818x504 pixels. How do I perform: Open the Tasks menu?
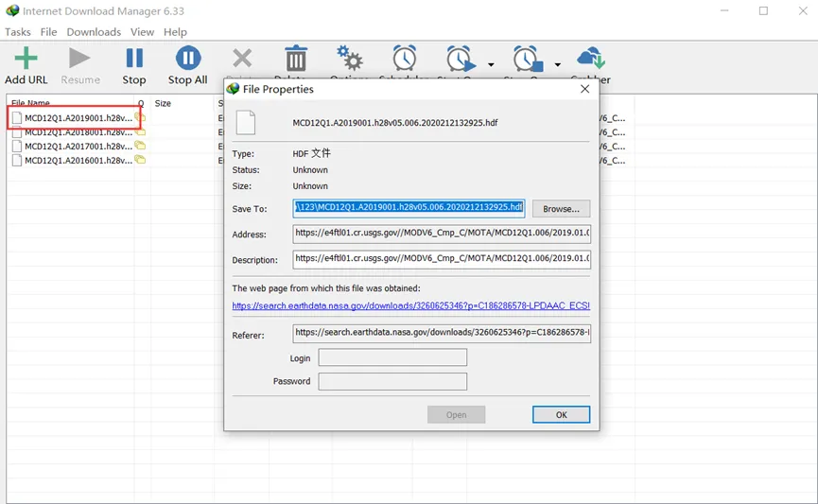pyautogui.click(x=18, y=32)
